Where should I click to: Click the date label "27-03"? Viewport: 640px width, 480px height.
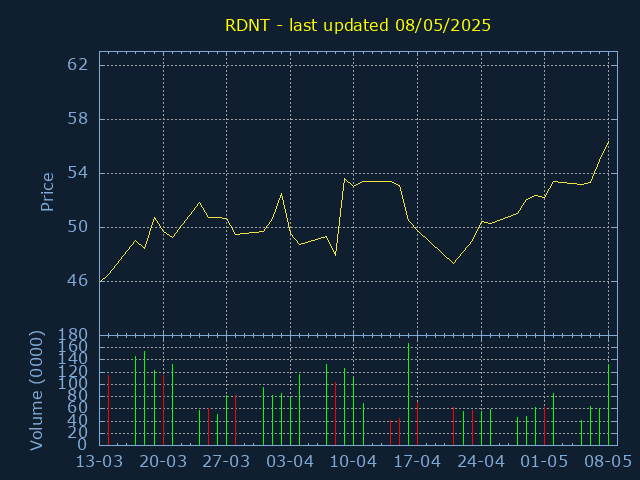pos(227,462)
